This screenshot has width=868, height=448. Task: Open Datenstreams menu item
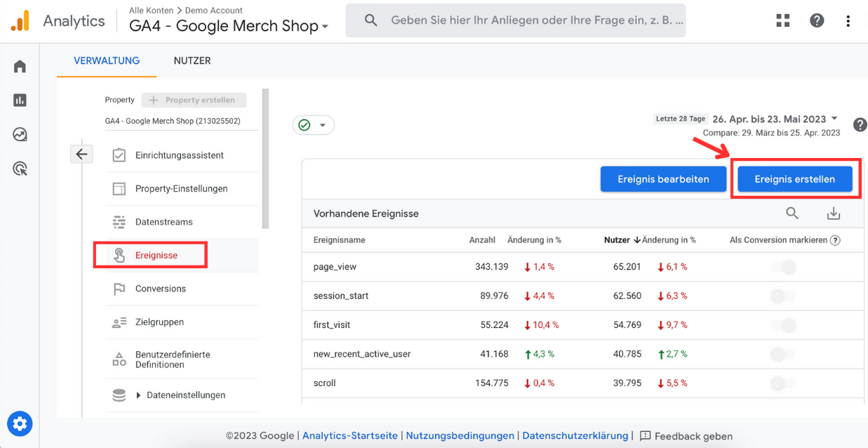pos(164,222)
